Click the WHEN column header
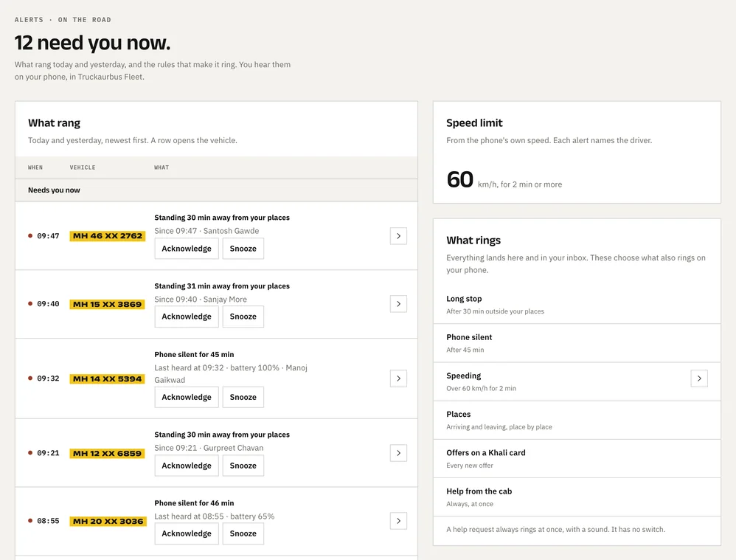This screenshot has width=736, height=560. [35, 167]
